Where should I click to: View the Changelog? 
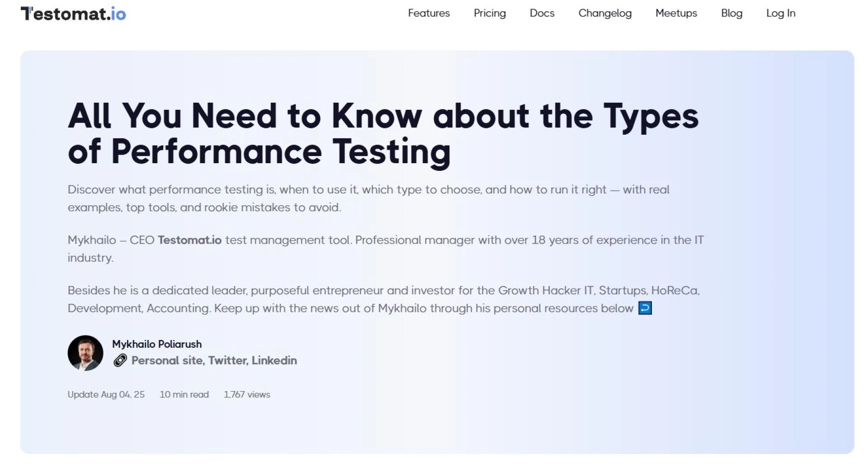(604, 13)
